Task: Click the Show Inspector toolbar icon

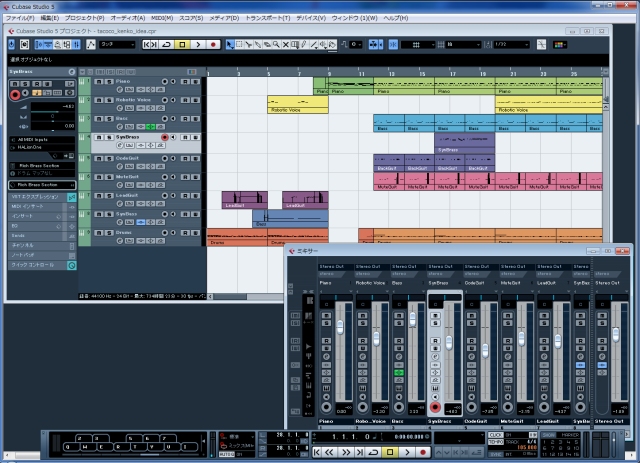Action: [39, 45]
